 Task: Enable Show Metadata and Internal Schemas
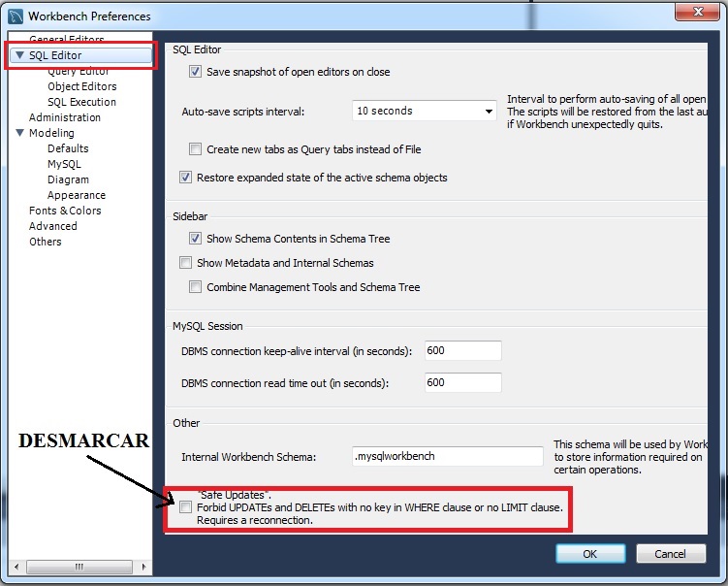(186, 263)
